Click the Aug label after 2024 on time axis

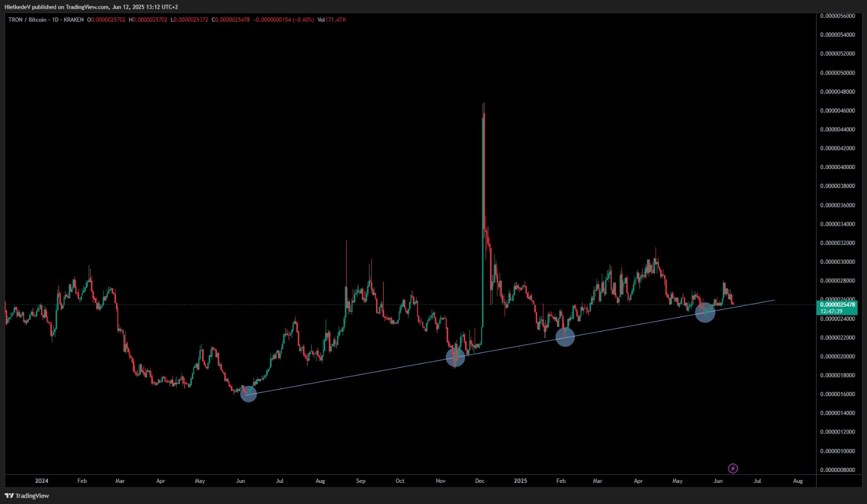pyautogui.click(x=320, y=481)
